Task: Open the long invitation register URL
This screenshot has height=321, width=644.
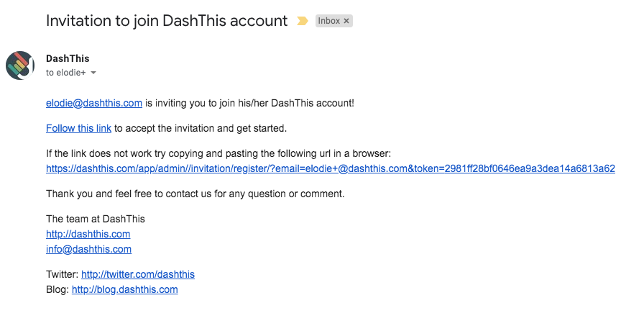Action: 331,168
